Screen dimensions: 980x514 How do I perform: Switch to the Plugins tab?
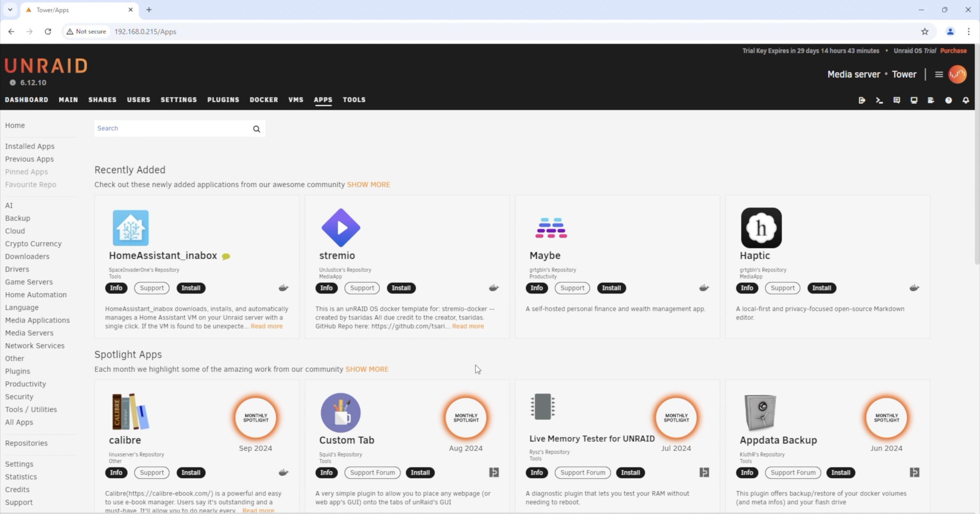[223, 100]
